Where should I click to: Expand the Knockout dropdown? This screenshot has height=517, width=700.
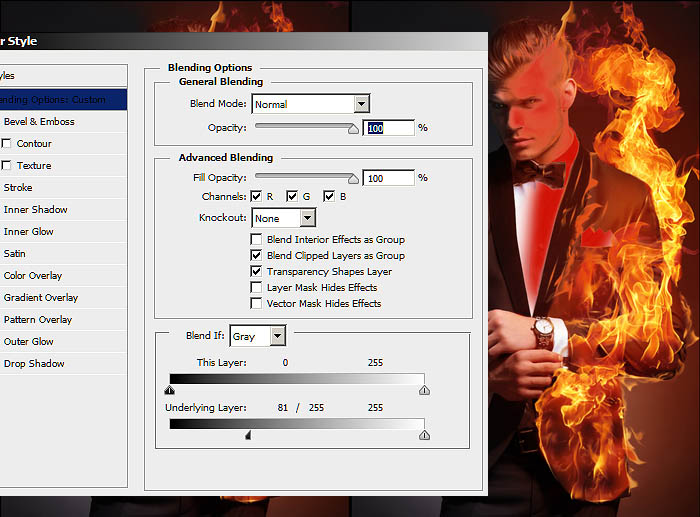(x=307, y=218)
